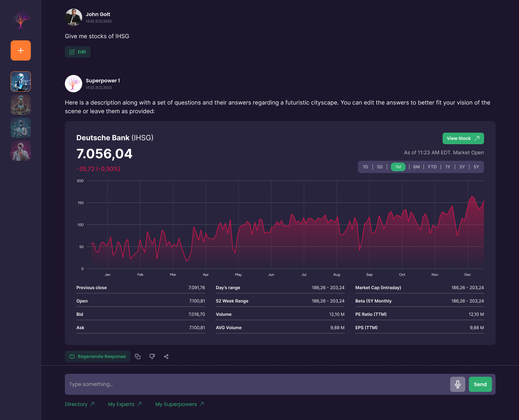The height and width of the screenshot is (420, 519).
Task: Select the YTD chart range
Action: tap(432, 167)
